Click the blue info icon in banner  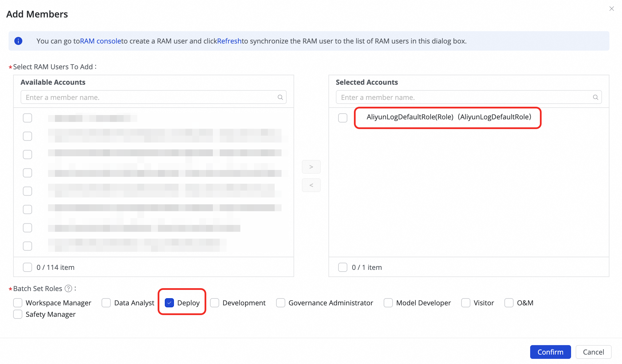pyautogui.click(x=18, y=41)
